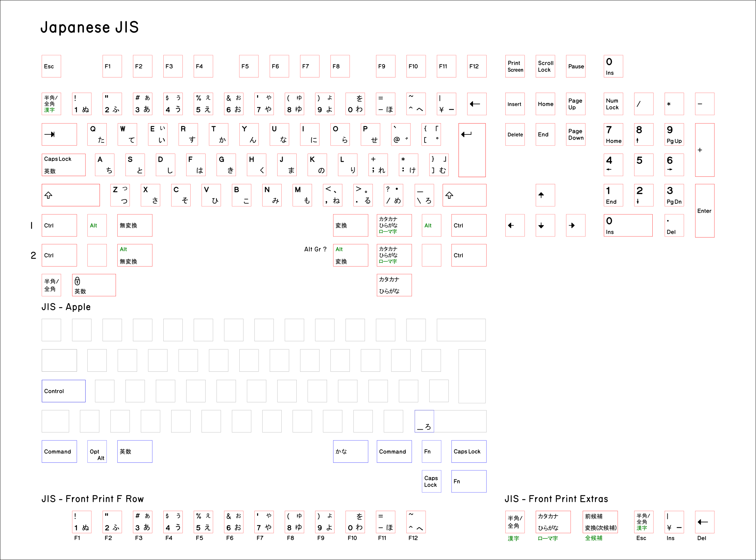Click the 変換 conversion key
This screenshot has width=756, height=560.
[x=350, y=226]
